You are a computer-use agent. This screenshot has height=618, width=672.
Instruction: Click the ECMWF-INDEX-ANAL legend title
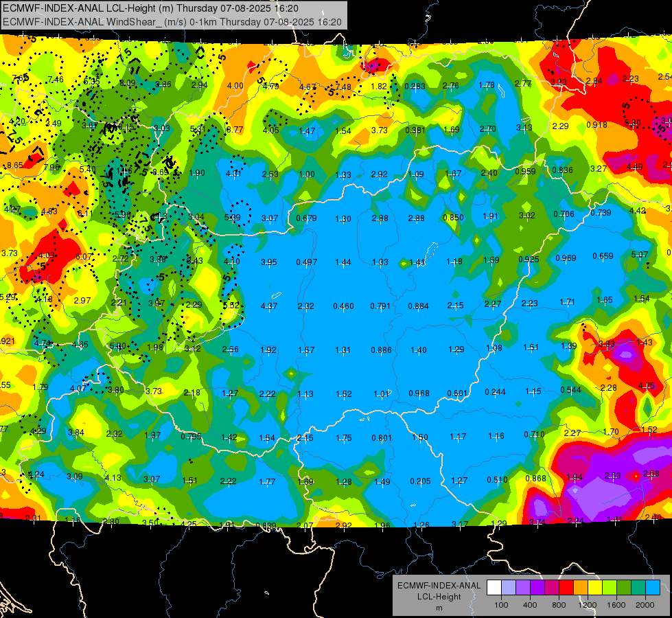pos(439,586)
